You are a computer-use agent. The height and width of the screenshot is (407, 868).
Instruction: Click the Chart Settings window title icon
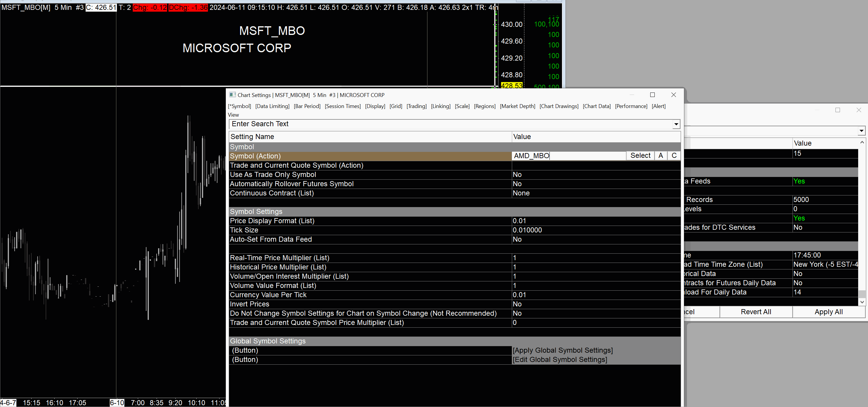(232, 95)
